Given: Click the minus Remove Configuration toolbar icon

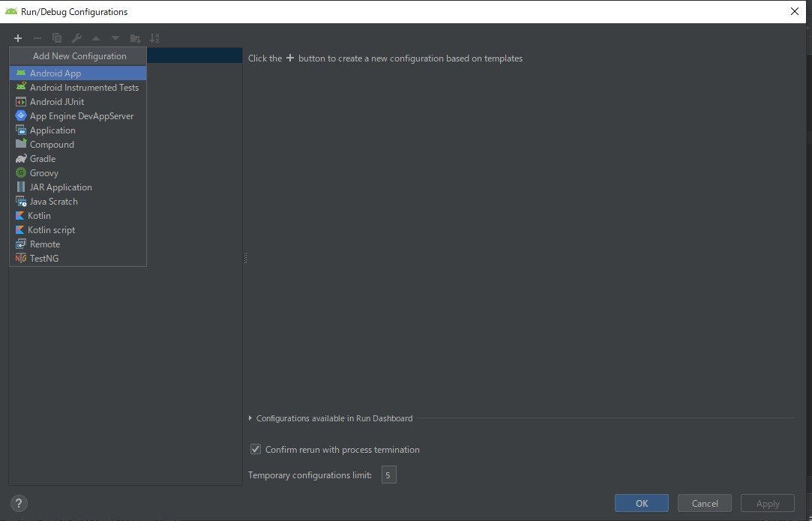Looking at the screenshot, I should coord(37,38).
